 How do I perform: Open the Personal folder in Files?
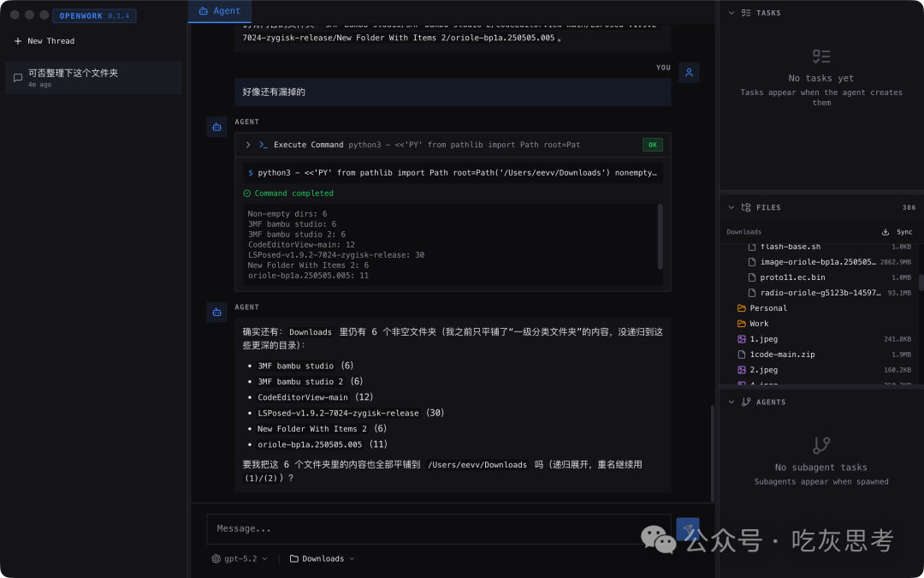tap(820, 308)
